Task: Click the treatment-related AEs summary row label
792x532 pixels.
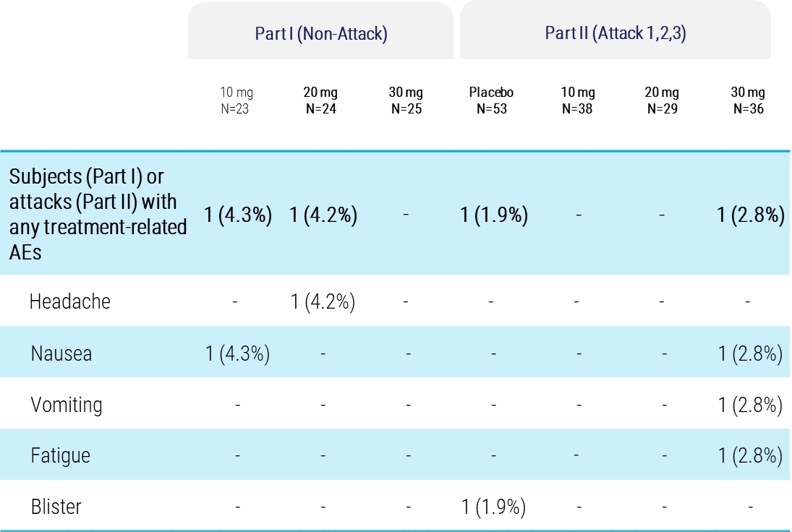Action: 98,215
